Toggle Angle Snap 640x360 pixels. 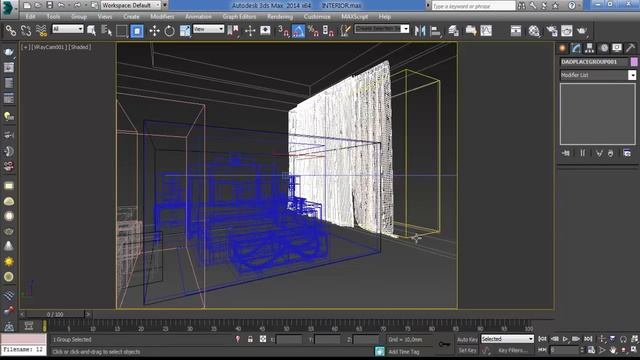[298, 31]
